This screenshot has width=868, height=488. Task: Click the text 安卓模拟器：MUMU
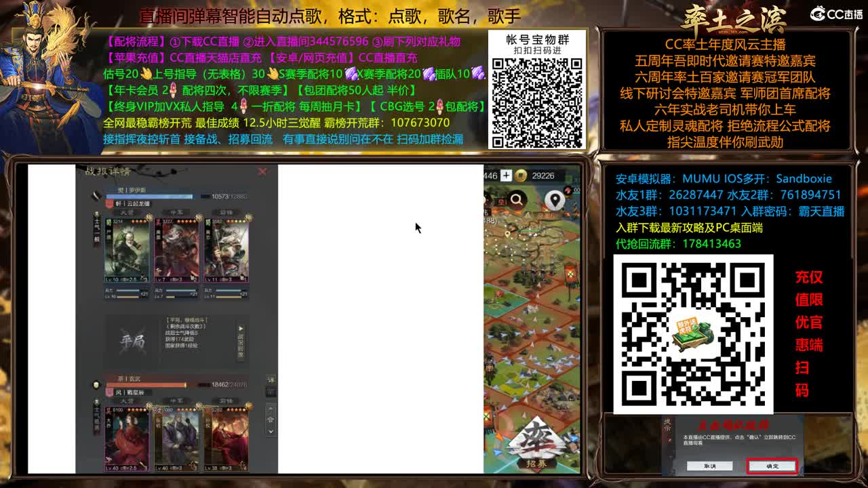tap(667, 179)
